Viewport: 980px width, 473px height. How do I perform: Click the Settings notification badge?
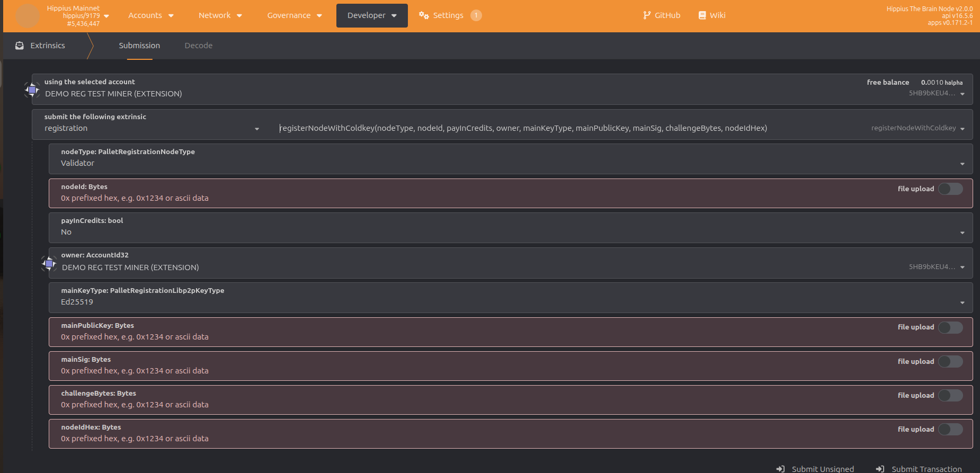point(476,15)
